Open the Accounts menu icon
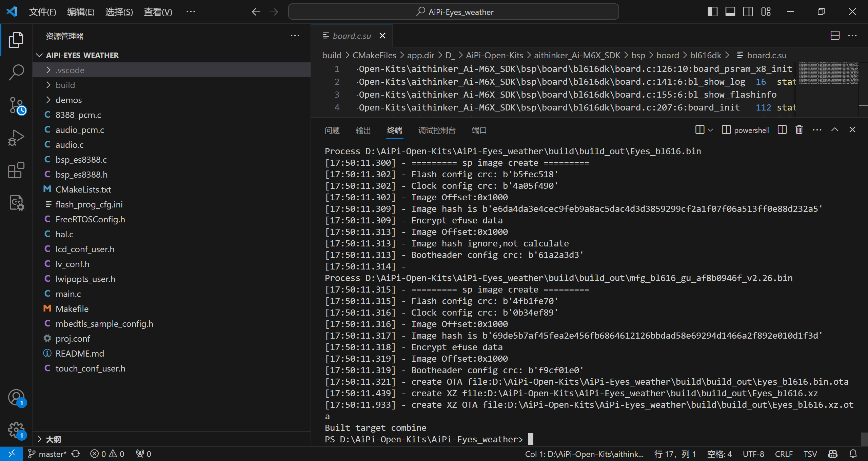The image size is (868, 461). [x=16, y=398]
